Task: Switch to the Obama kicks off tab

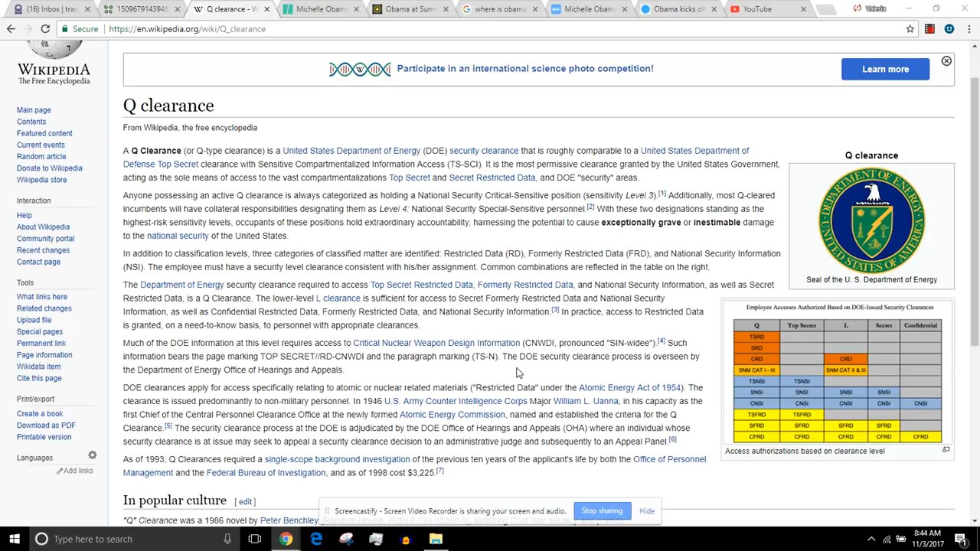Action: [x=678, y=9]
